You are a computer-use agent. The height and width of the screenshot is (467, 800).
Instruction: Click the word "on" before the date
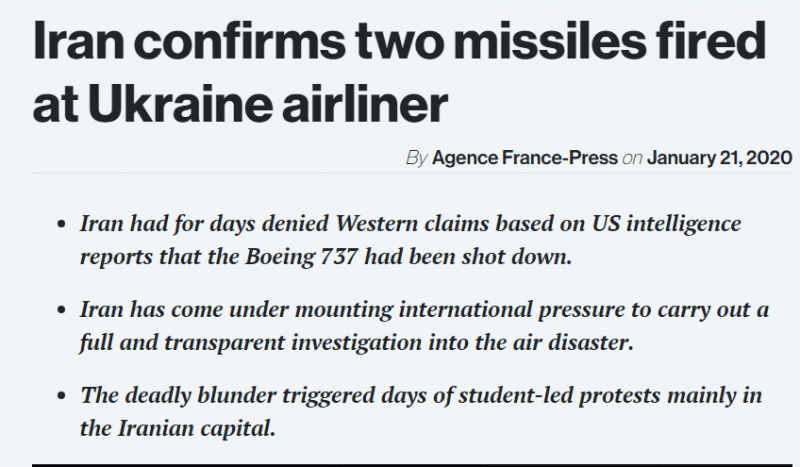pyautogui.click(x=632, y=159)
